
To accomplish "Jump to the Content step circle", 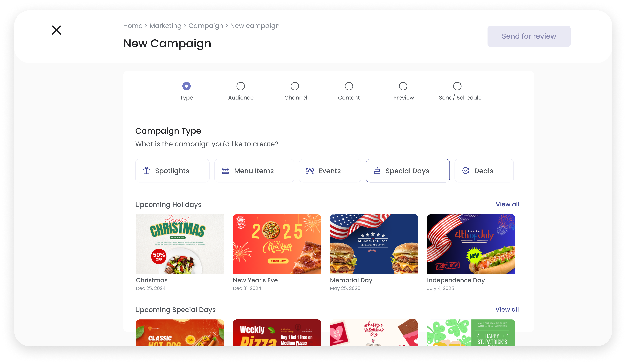I will pos(349,86).
